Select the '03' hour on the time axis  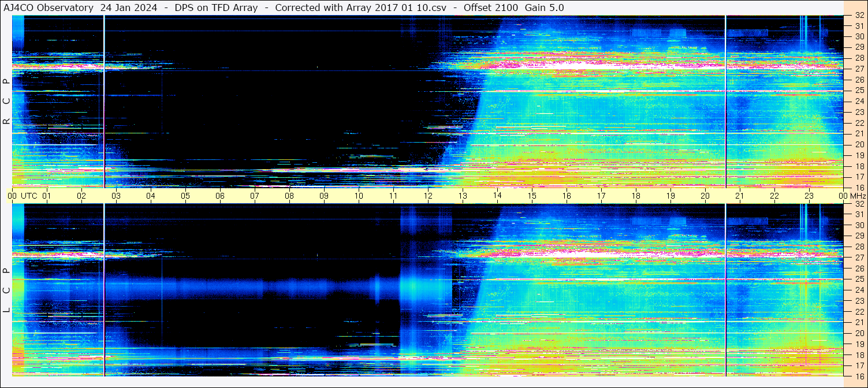tap(116, 196)
